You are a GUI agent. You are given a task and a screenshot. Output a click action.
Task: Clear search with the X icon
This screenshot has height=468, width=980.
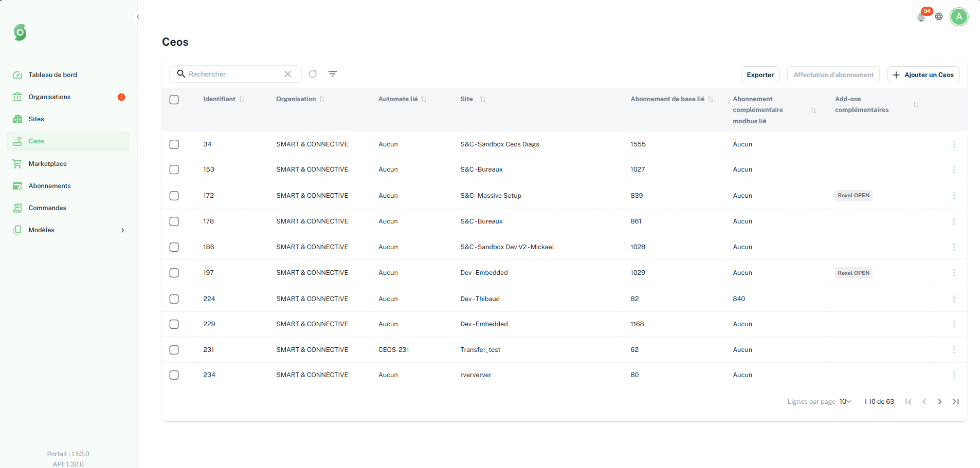pyautogui.click(x=288, y=74)
